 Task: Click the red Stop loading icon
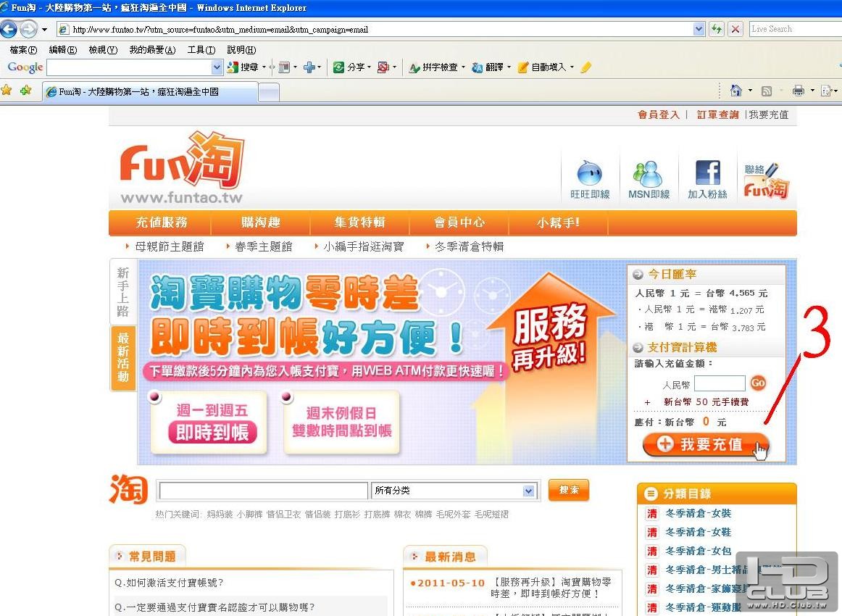[735, 29]
